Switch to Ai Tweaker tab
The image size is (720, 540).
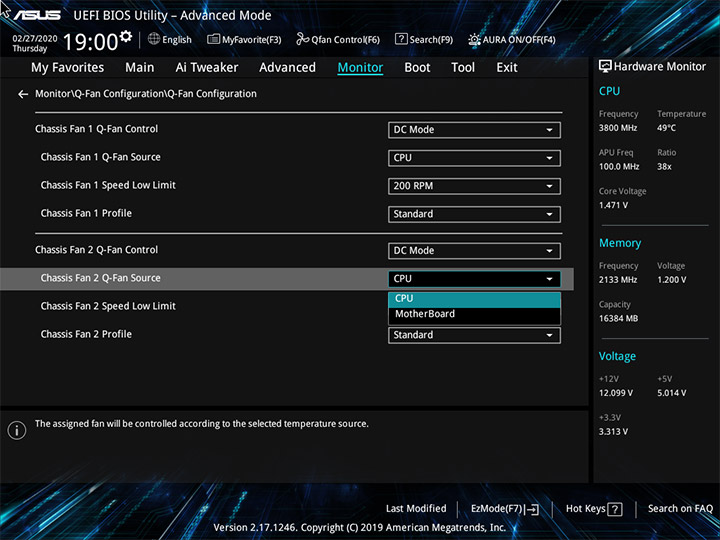coord(207,68)
